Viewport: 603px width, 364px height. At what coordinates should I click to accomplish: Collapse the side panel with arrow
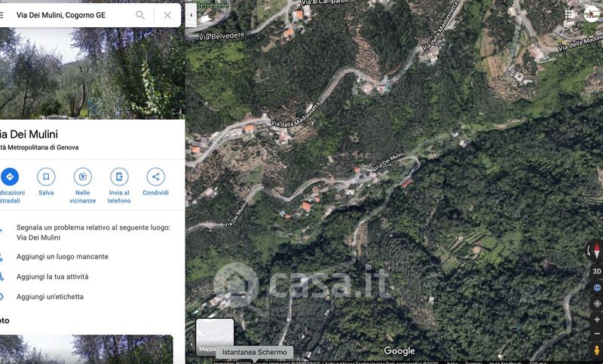(191, 15)
